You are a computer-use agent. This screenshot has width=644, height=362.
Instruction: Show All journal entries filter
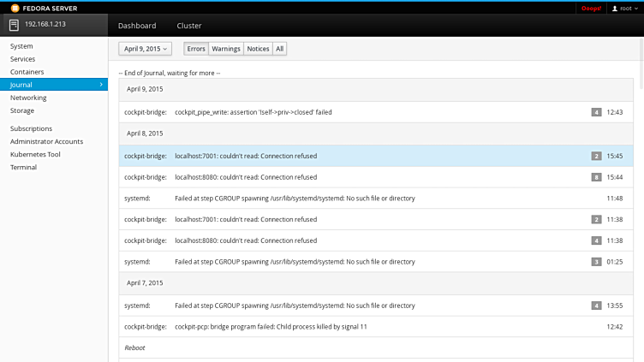(280, 49)
